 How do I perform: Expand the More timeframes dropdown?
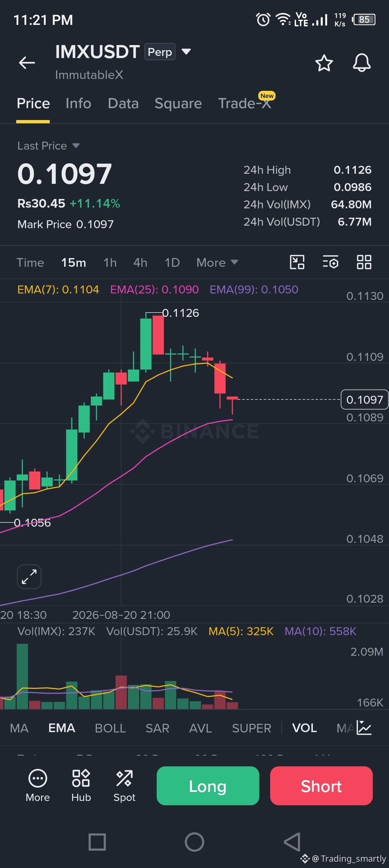point(217,262)
